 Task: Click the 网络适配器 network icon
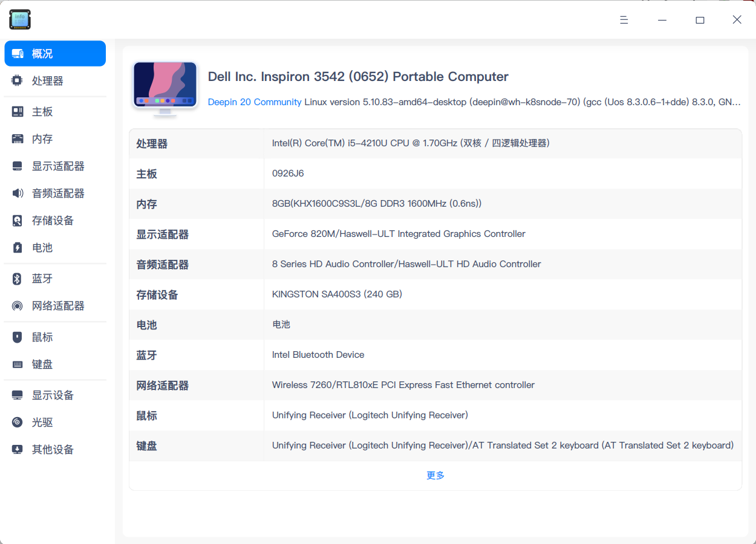coord(18,306)
